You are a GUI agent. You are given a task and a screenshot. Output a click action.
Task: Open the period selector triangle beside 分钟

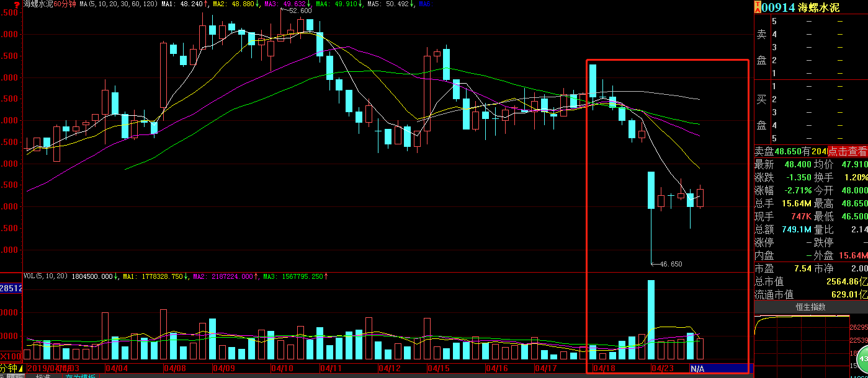pyautogui.click(x=20, y=368)
